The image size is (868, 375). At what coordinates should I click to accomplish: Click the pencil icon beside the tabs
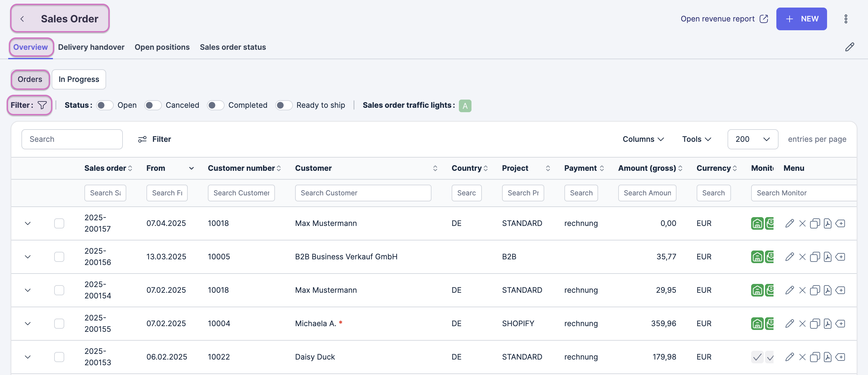click(849, 47)
